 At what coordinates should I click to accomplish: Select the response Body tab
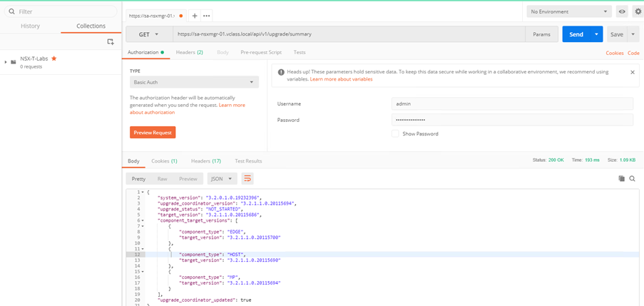pos(133,161)
